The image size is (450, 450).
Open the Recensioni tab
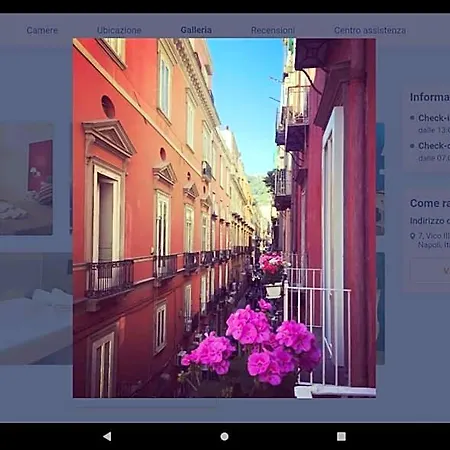(273, 30)
